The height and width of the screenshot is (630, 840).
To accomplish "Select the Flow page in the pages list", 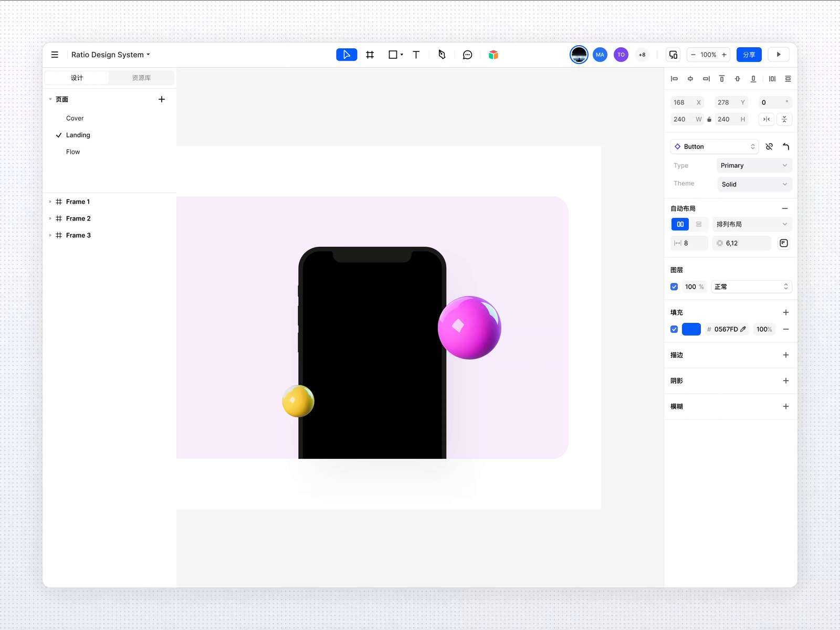I will tap(73, 152).
